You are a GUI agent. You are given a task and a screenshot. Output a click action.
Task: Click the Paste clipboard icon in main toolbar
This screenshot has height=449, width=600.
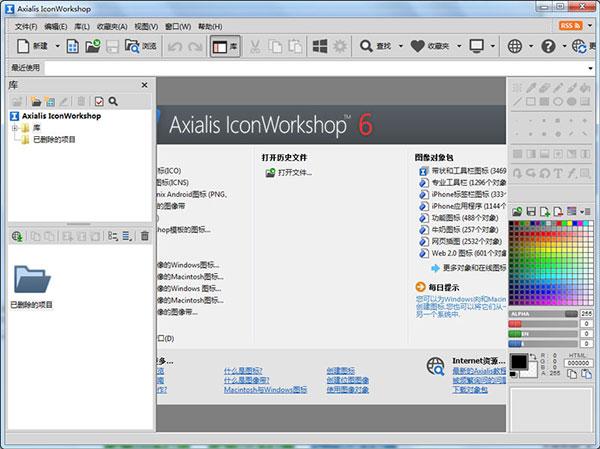[x=295, y=47]
